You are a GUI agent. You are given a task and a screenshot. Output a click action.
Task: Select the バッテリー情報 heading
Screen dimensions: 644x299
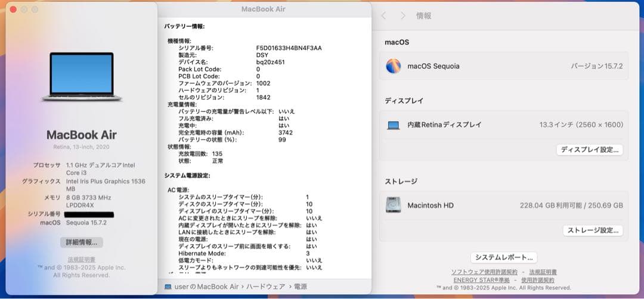click(x=184, y=26)
